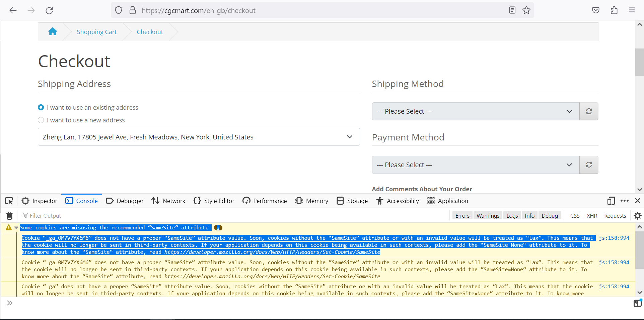
Task: Click the browser forward arrow
Action: click(x=31, y=10)
